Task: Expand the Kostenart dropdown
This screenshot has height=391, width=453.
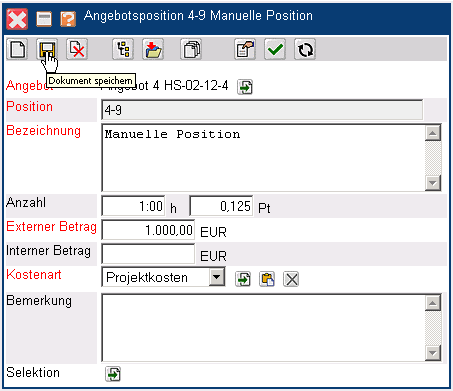Action: click(217, 277)
